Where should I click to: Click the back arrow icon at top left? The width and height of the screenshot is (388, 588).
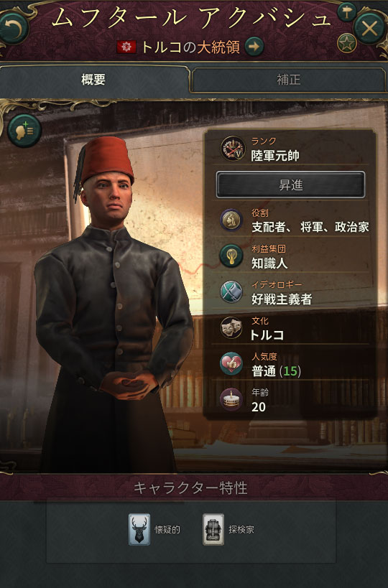coord(14,28)
